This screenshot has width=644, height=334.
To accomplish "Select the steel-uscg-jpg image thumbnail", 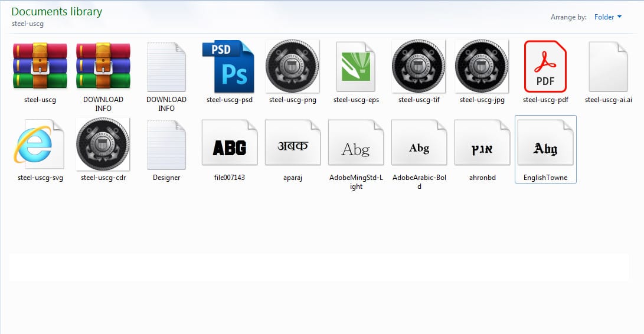I will 482,66.
